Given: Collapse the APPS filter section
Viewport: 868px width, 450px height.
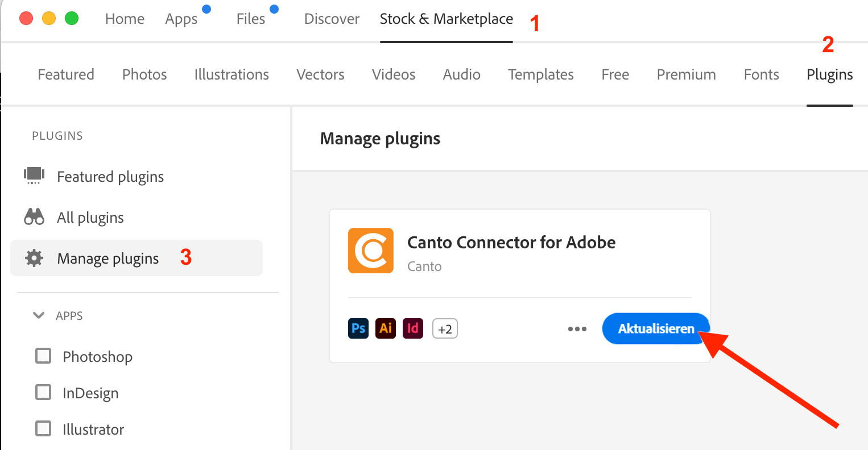Looking at the screenshot, I should [39, 315].
